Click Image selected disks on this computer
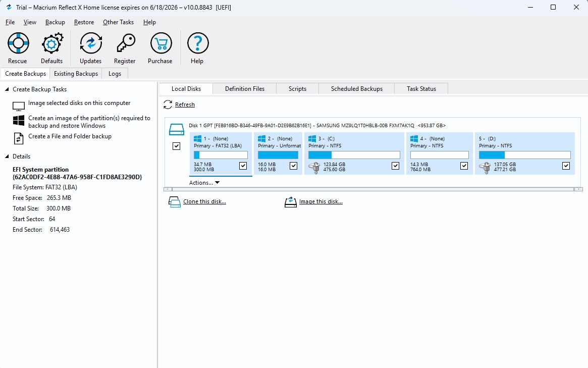 tap(79, 103)
